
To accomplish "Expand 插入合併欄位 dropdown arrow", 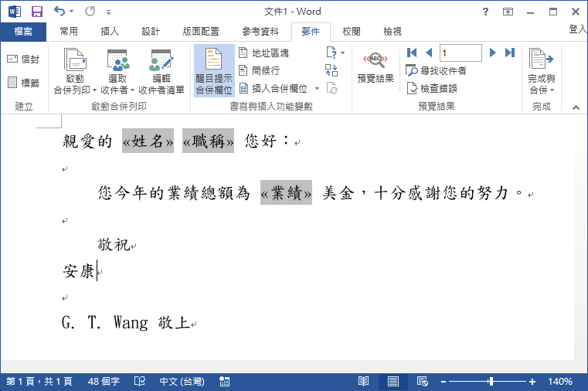I will [x=318, y=88].
